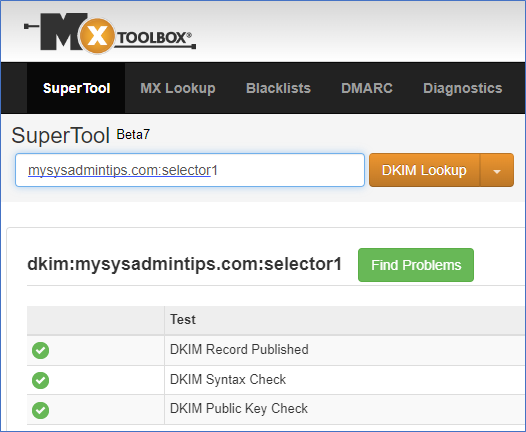Screen dimensions: 526x432
Task: Click the MxToolbox logo
Action: [x=110, y=33]
